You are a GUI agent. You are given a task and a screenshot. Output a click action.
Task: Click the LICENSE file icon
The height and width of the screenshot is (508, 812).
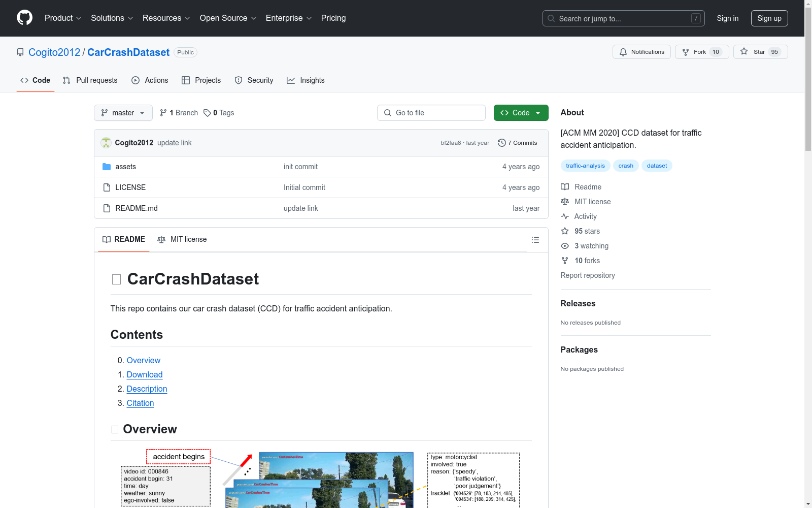(x=107, y=187)
